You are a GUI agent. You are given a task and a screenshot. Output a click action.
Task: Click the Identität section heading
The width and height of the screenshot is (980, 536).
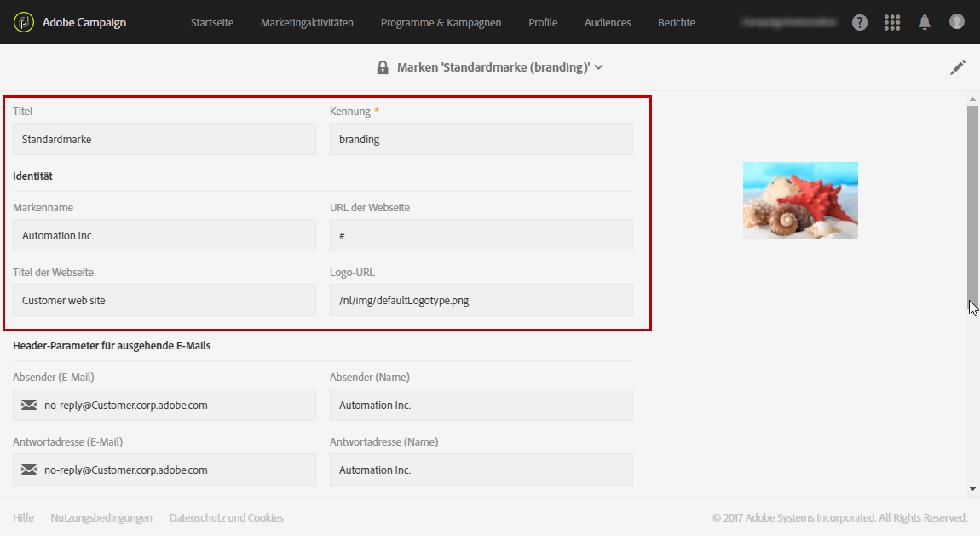coord(32,176)
